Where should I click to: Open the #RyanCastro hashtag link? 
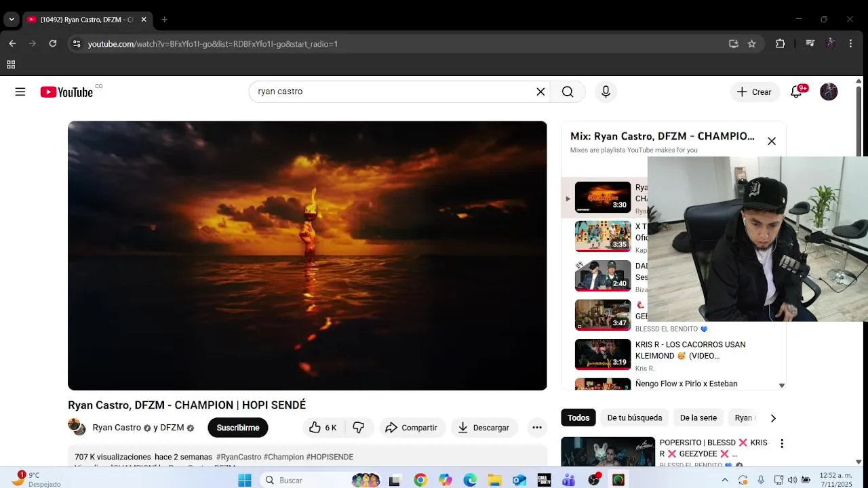coord(239,457)
